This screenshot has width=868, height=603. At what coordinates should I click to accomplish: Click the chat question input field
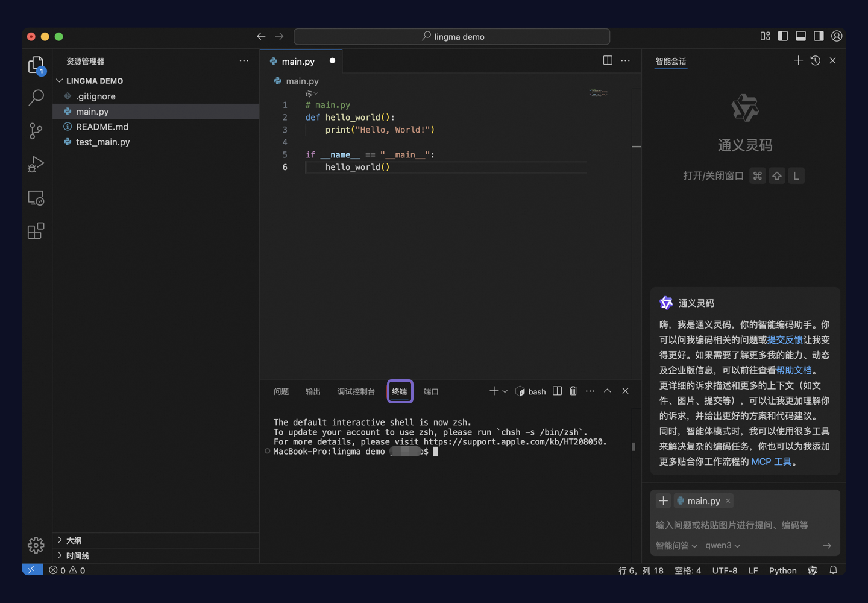tap(744, 525)
